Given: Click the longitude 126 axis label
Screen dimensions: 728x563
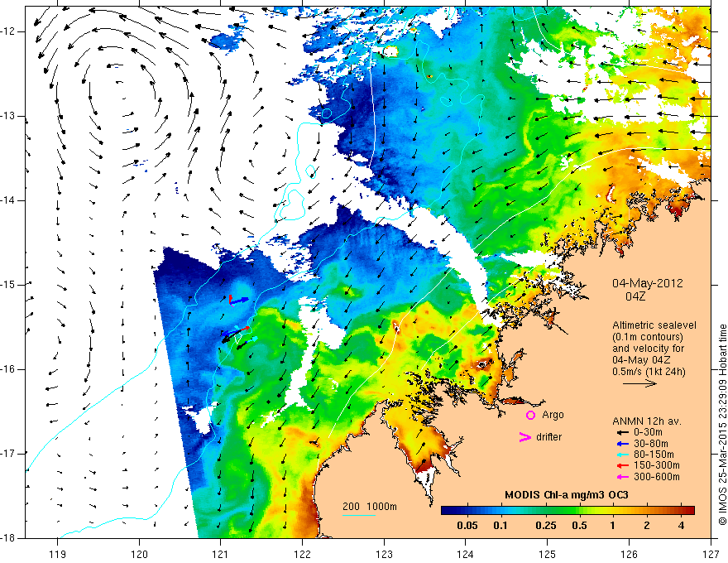Looking at the screenshot, I should [629, 554].
